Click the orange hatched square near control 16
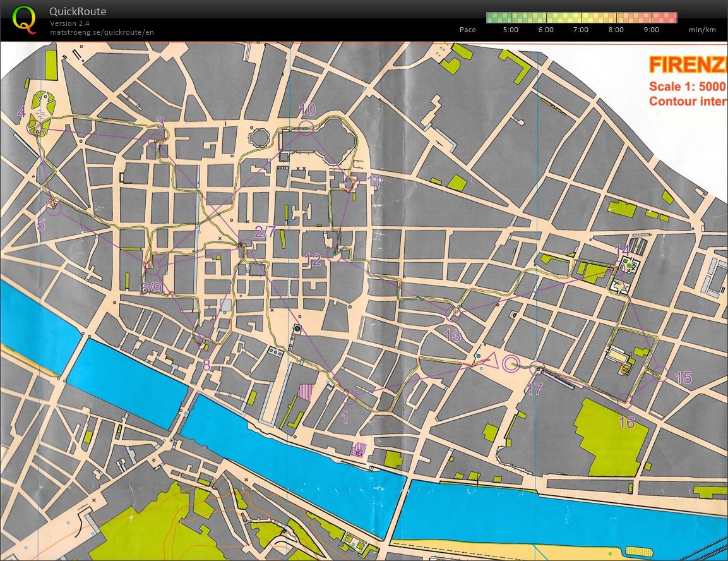 point(625,369)
